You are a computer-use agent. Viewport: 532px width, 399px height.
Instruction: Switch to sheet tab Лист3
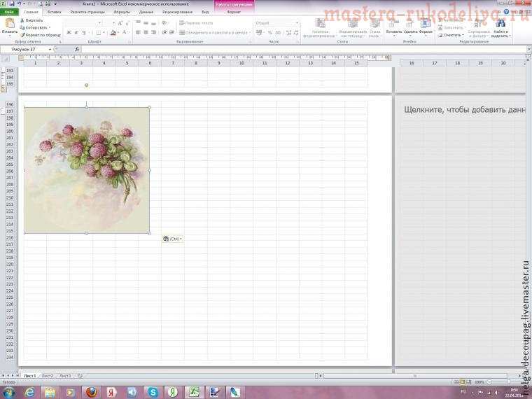point(65,376)
